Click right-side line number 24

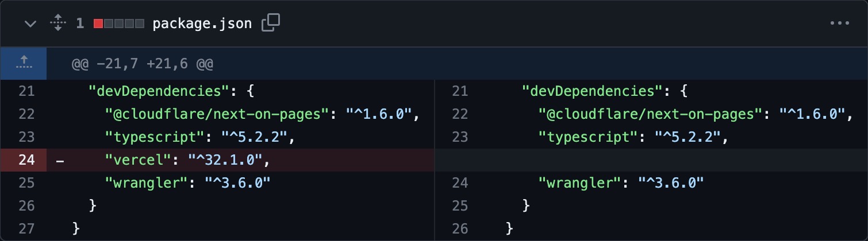pos(460,183)
